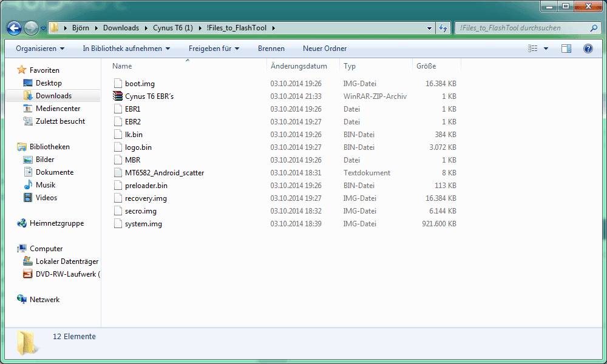The image size is (607, 364).
Task: Click the Downloads folder icon in sidebar
Action: coord(28,95)
